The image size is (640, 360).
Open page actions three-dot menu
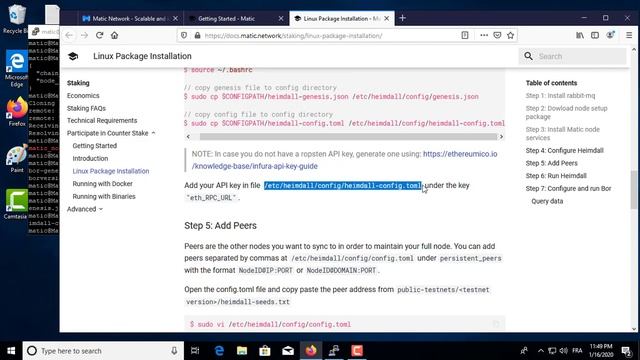coord(484,36)
